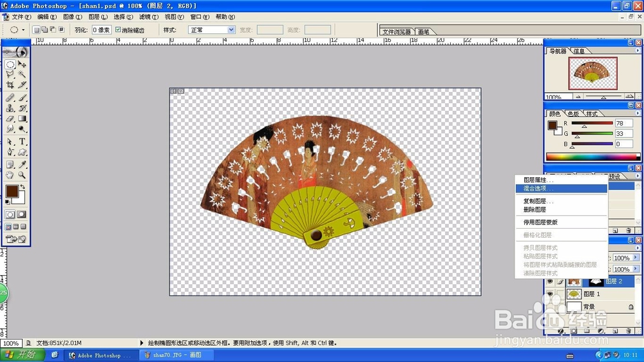Viewport: 644px width, 362px height.
Task: Open the tool preset picker arrow
Action: pyautogui.click(x=23, y=30)
